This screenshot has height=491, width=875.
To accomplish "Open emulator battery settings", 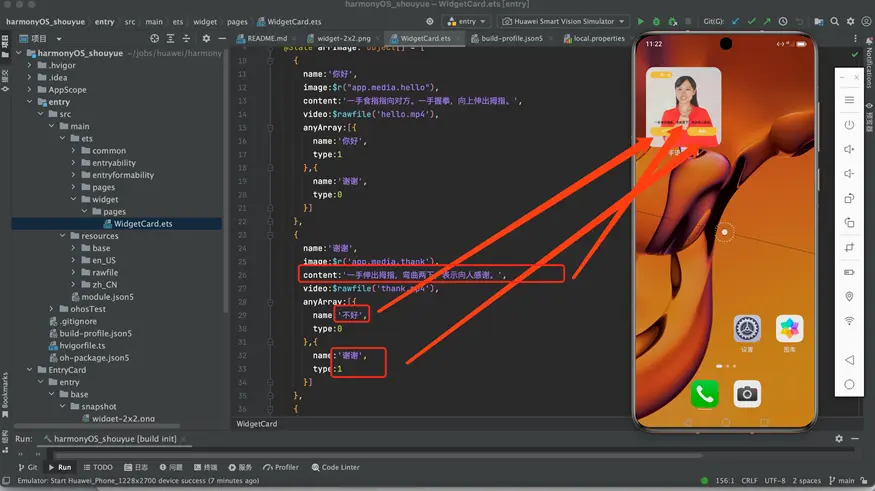I will click(x=849, y=272).
